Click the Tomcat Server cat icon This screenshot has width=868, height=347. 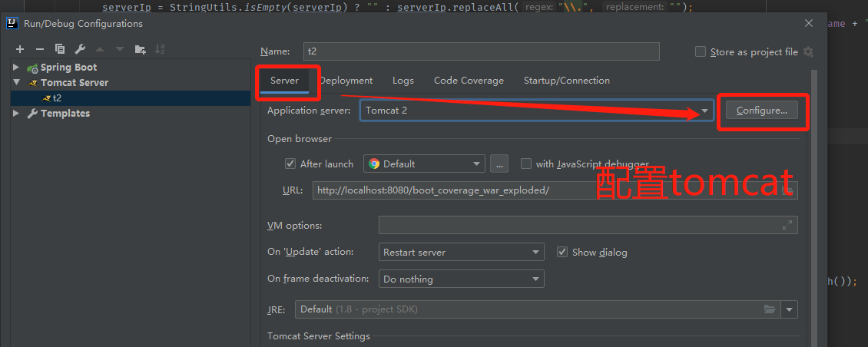[33, 83]
